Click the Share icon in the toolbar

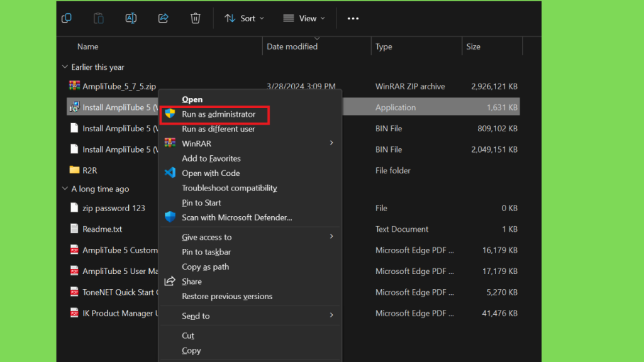164,18
